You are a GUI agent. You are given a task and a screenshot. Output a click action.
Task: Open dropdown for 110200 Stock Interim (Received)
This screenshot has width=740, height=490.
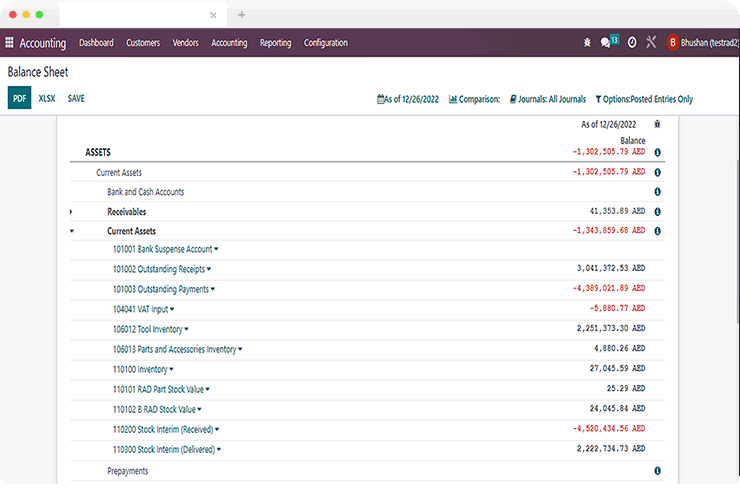(217, 430)
